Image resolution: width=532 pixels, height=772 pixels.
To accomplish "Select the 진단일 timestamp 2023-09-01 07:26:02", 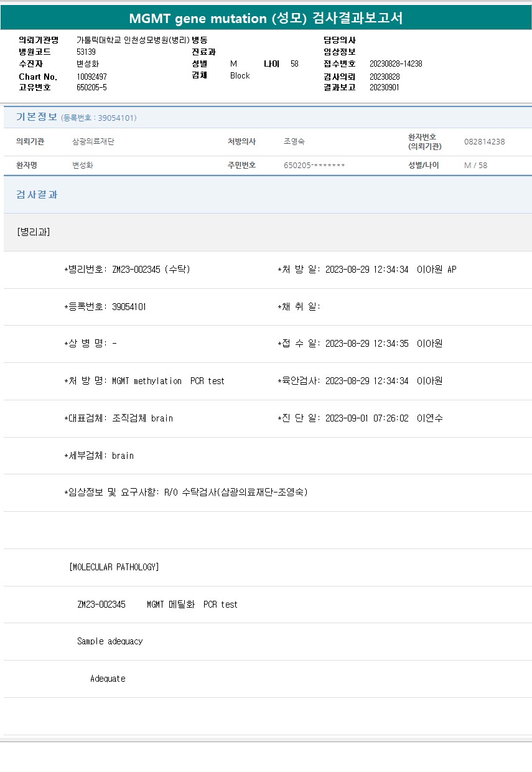I will tap(366, 418).
